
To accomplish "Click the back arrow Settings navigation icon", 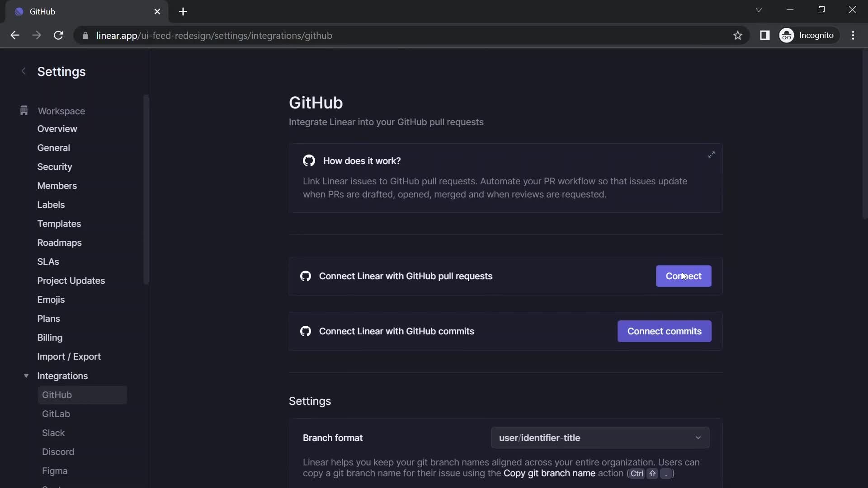I will pos(23,71).
